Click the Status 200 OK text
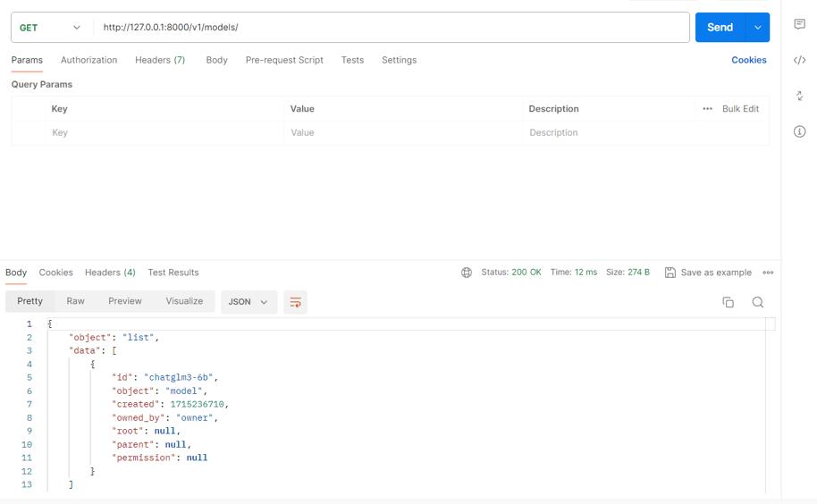The height and width of the screenshot is (504, 817). pyautogui.click(x=511, y=273)
